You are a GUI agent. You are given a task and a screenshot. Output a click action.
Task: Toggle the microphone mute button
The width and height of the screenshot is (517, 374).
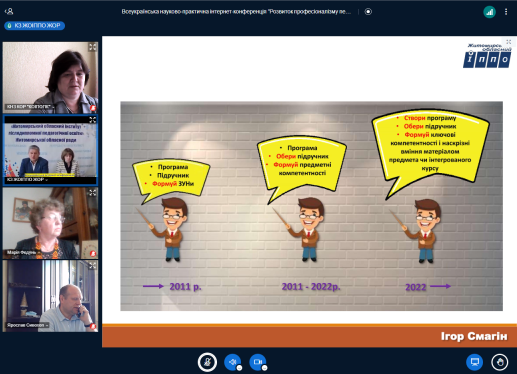207,362
